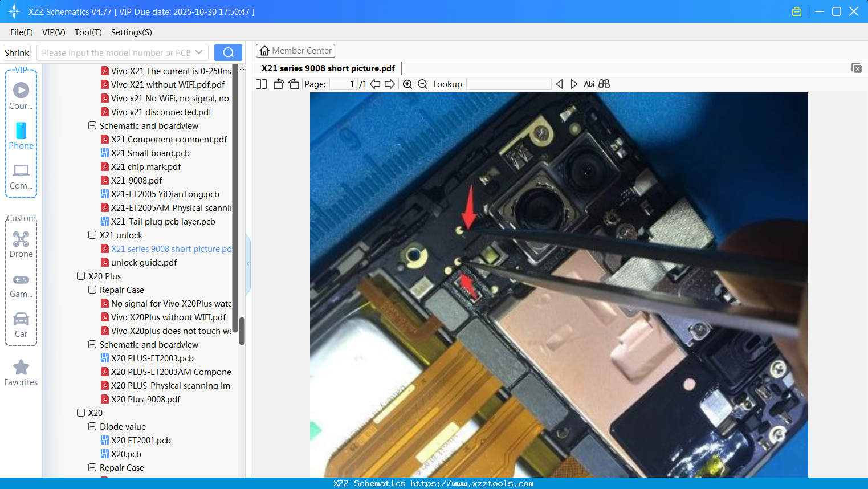868x489 pixels.
Task: Zoom out of the PDF document
Action: coord(423,84)
